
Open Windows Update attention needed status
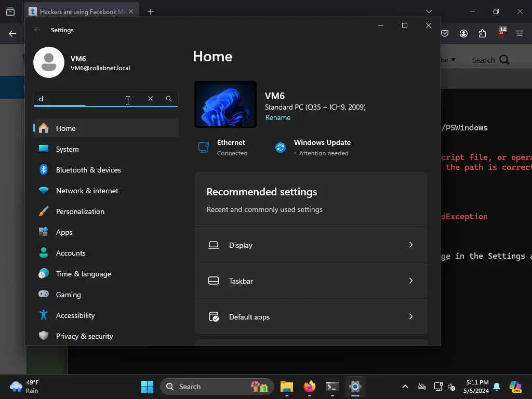[x=312, y=148]
